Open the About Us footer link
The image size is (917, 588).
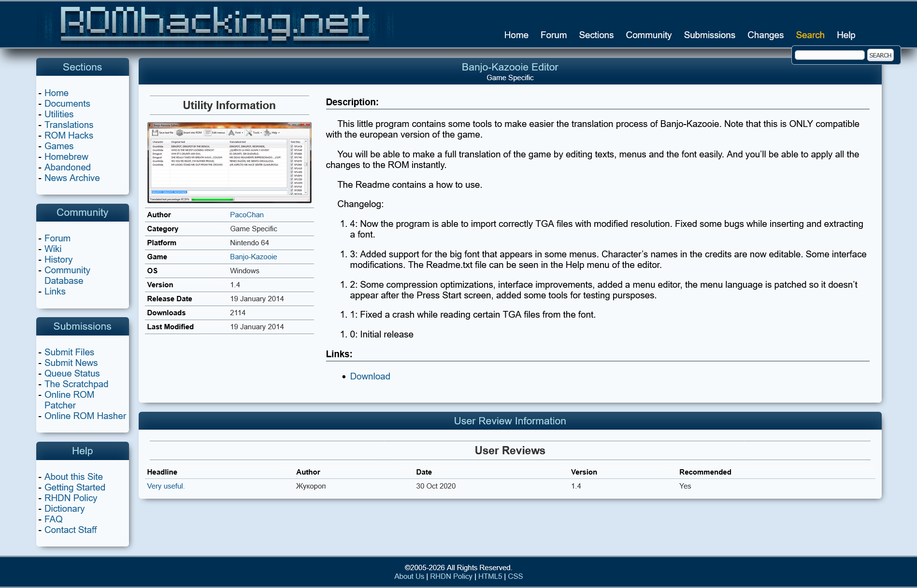point(409,576)
